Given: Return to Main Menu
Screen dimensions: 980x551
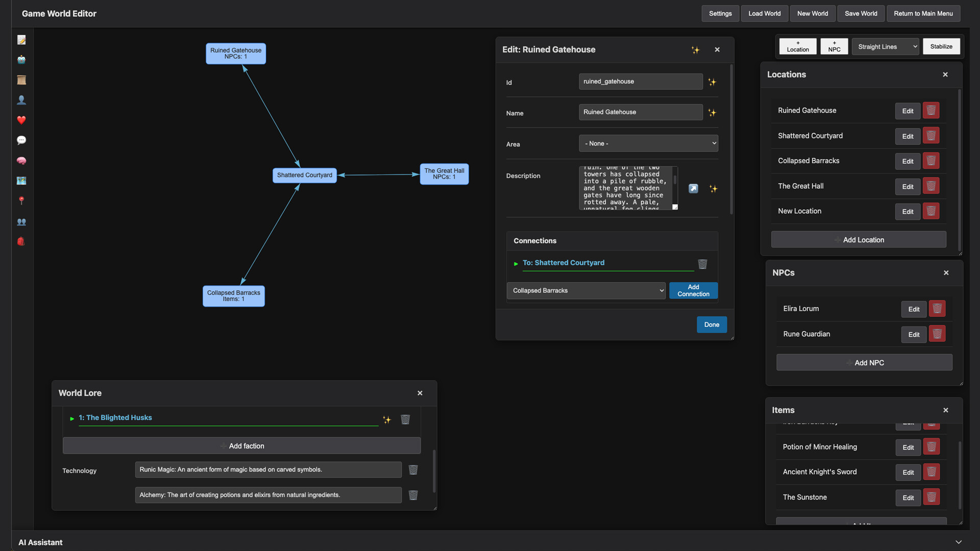Looking at the screenshot, I should (923, 13).
